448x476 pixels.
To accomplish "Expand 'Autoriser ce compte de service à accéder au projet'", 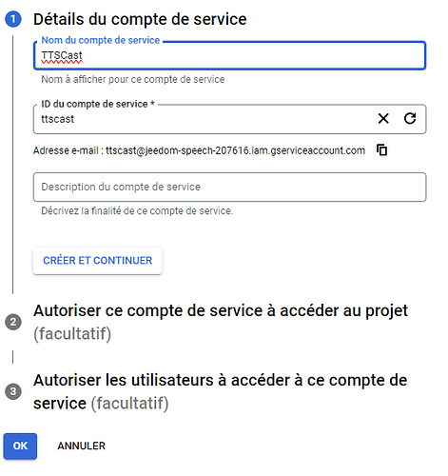I will (x=221, y=322).
